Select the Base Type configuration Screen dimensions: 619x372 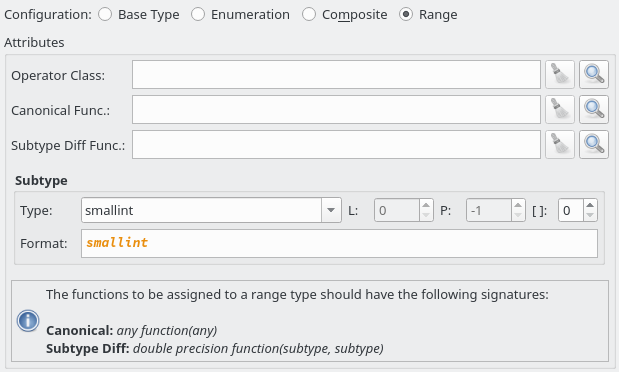[139, 15]
